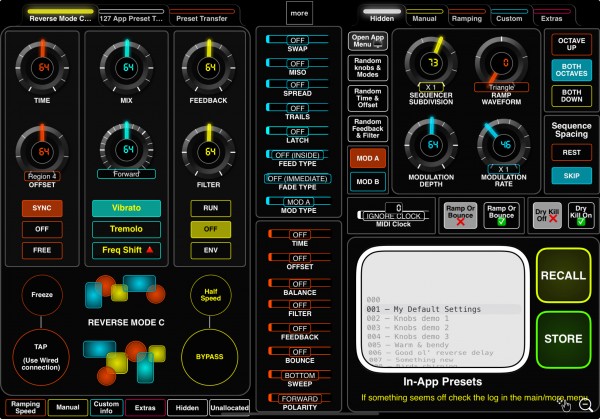Select MOD A button
600x419 pixels.
tap(368, 158)
